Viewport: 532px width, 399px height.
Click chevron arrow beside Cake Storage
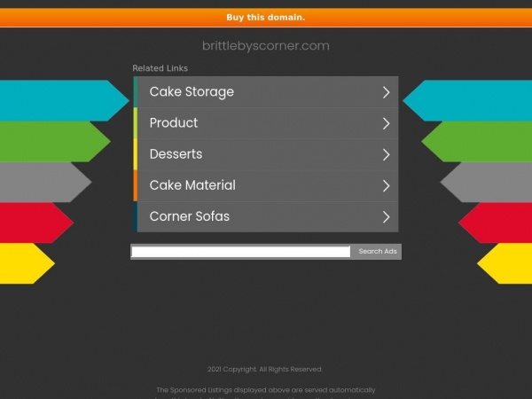coord(386,92)
